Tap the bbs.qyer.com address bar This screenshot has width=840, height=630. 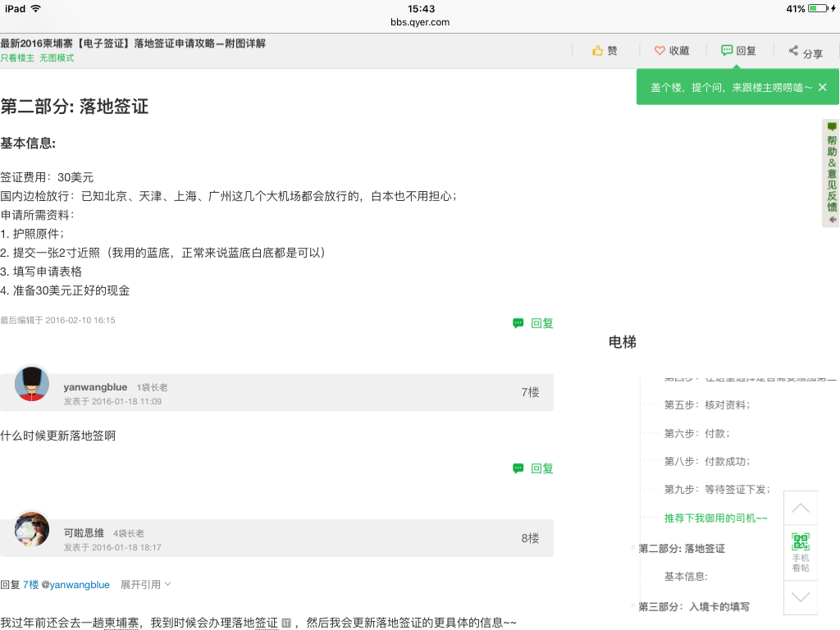click(x=420, y=23)
